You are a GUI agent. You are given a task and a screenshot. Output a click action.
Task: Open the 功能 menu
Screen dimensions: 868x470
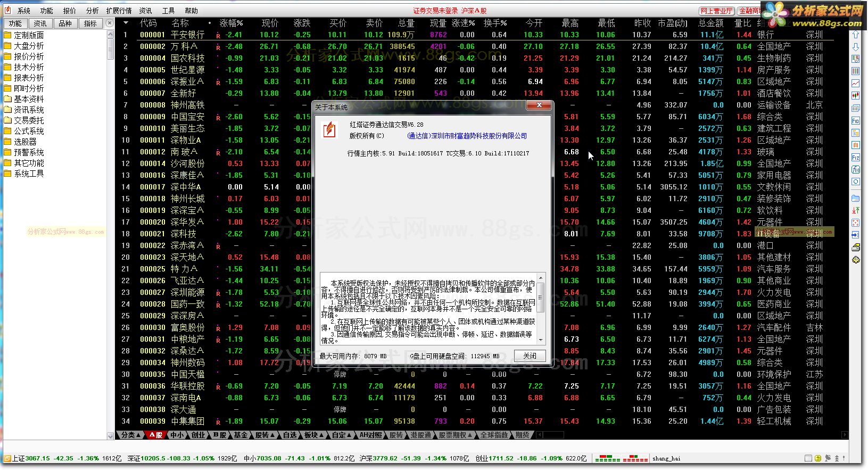pos(47,11)
